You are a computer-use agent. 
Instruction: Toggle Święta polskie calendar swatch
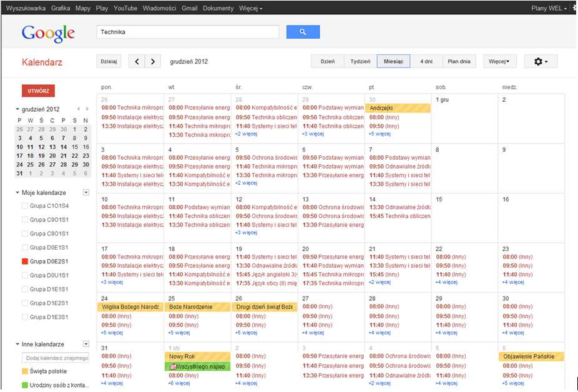tap(25, 371)
